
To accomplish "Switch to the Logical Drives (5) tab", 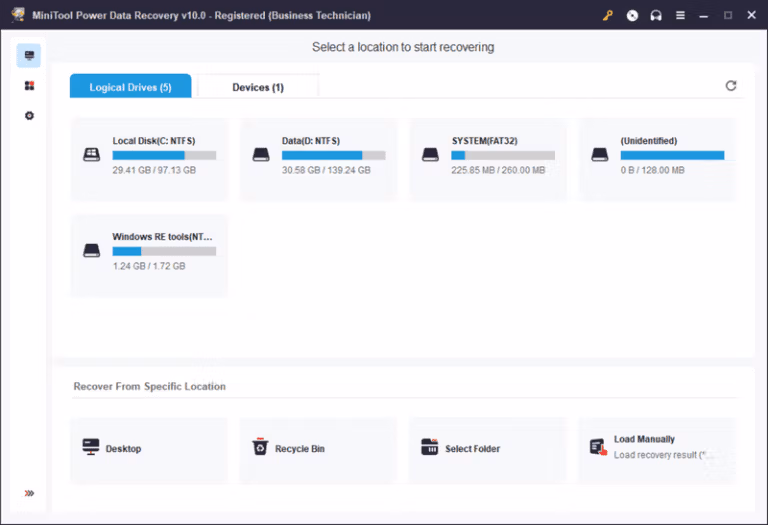I will tap(130, 86).
